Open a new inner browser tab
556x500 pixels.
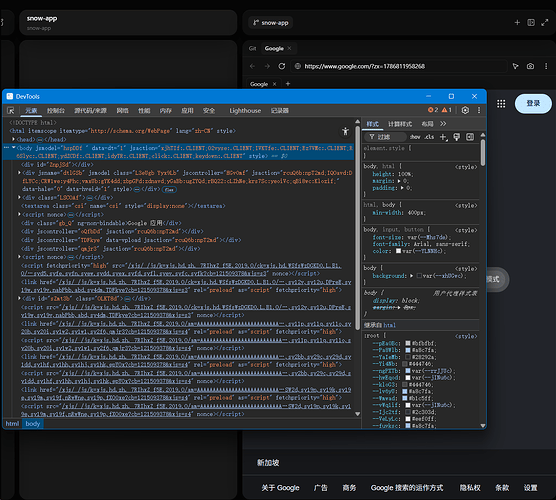pos(288,84)
